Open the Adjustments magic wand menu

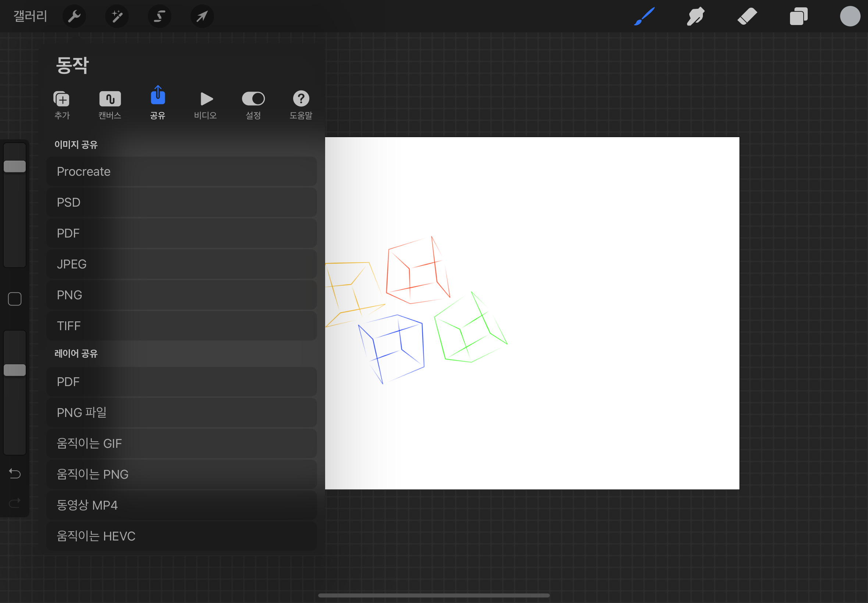click(117, 16)
